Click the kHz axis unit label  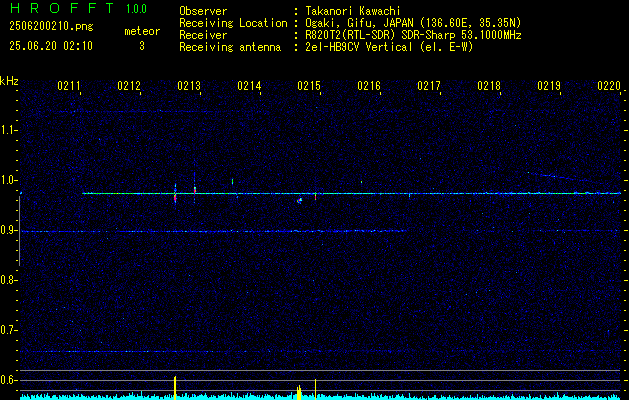pyautogui.click(x=9, y=81)
